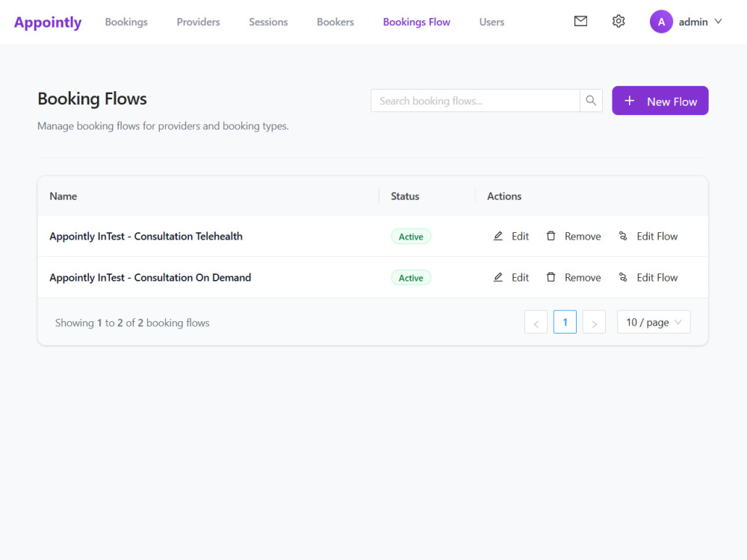Click the Status column header

click(405, 196)
